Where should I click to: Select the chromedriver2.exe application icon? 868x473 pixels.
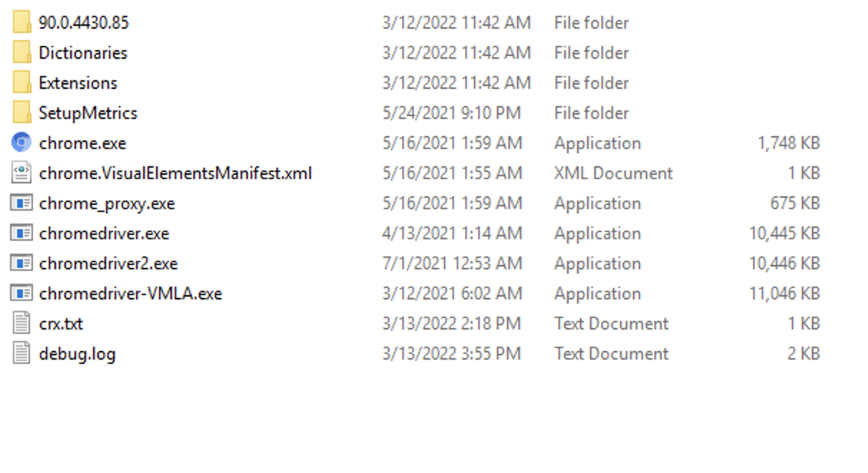point(21,263)
